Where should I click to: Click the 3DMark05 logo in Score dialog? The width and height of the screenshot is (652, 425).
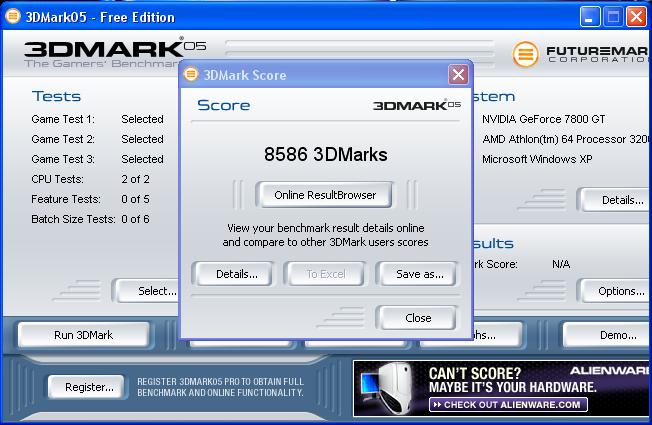tap(417, 105)
